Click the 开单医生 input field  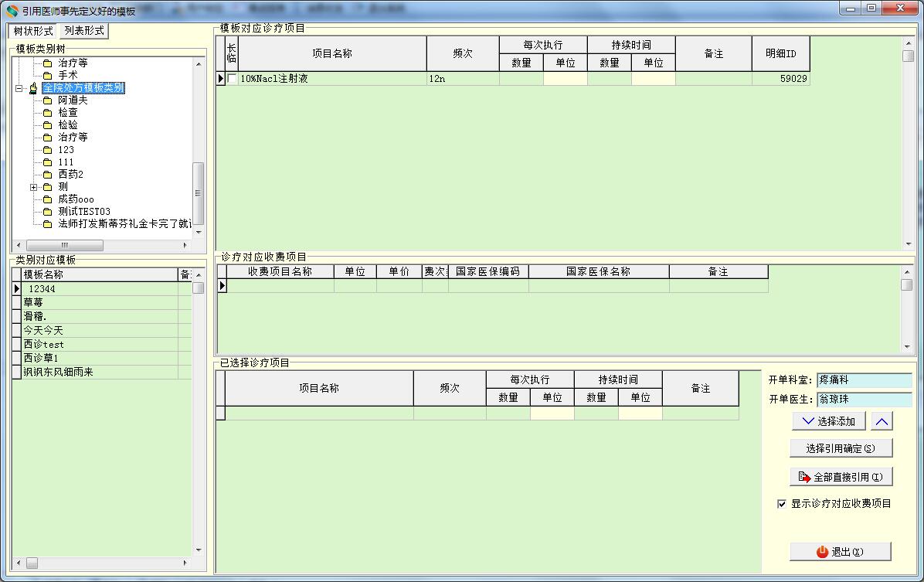point(864,399)
